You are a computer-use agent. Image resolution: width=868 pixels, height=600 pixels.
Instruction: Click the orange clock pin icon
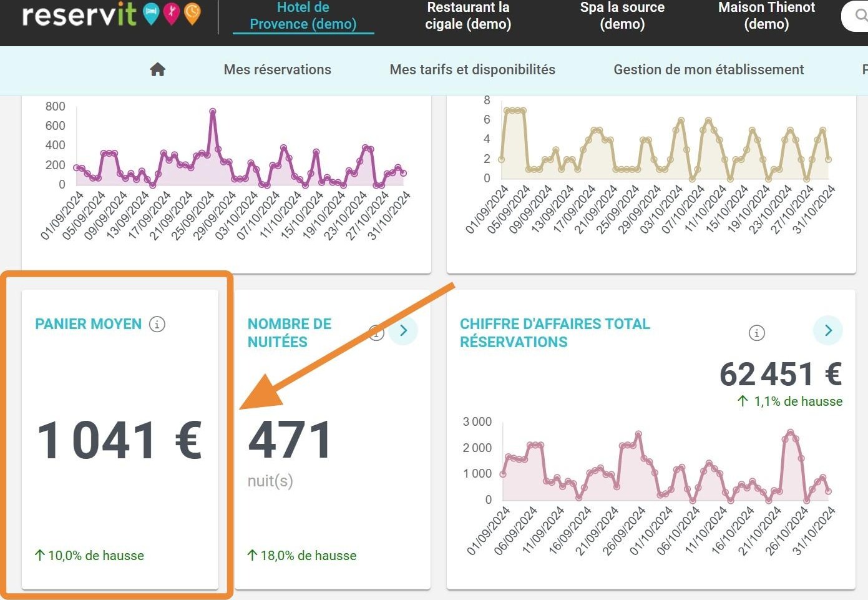pyautogui.click(x=192, y=14)
